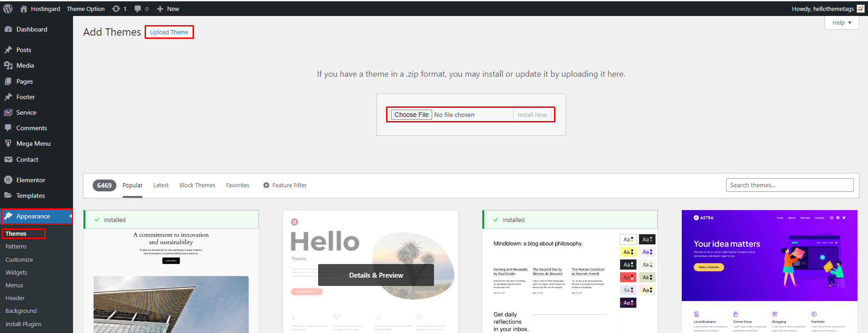Switch to the Latest themes tab
The width and height of the screenshot is (868, 333).
[161, 185]
